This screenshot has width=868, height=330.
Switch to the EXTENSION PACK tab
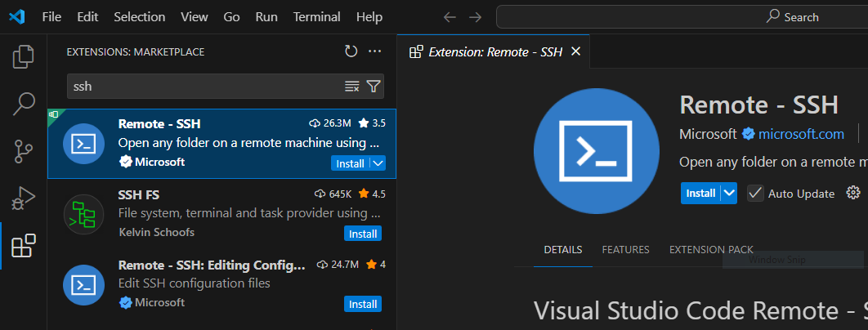pyautogui.click(x=710, y=250)
